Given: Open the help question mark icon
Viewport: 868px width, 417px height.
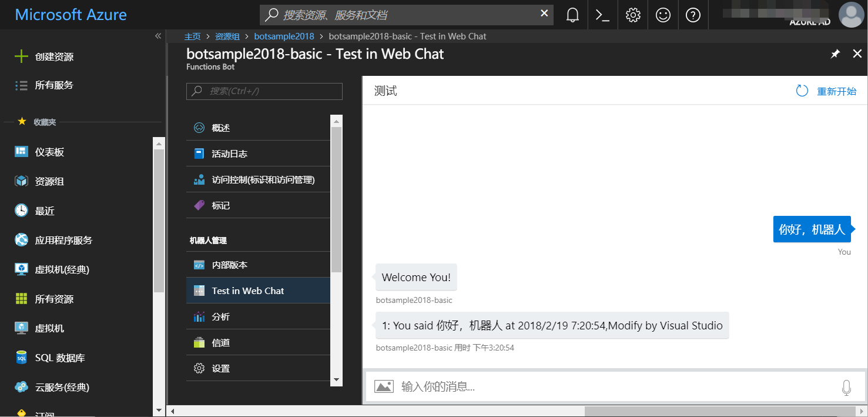Looking at the screenshot, I should coord(693,15).
